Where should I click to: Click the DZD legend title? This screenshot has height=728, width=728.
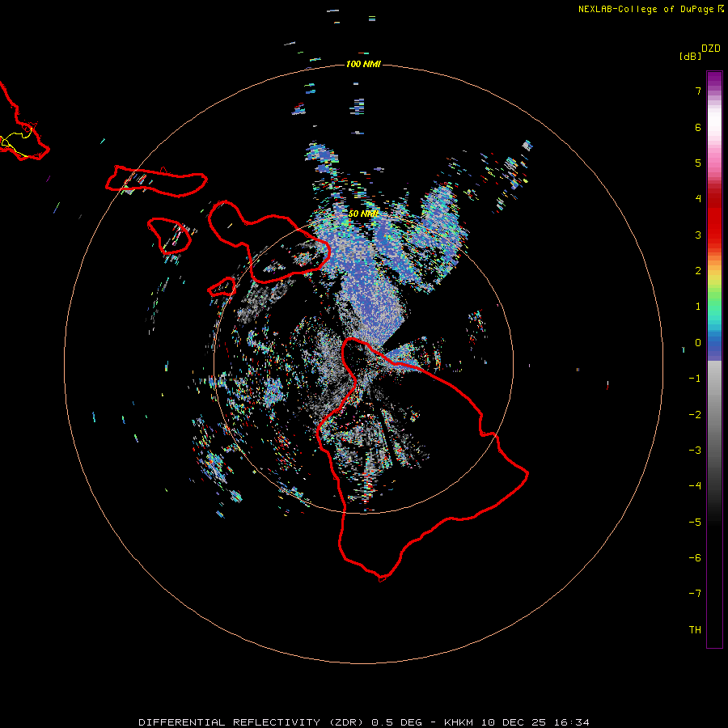711,49
